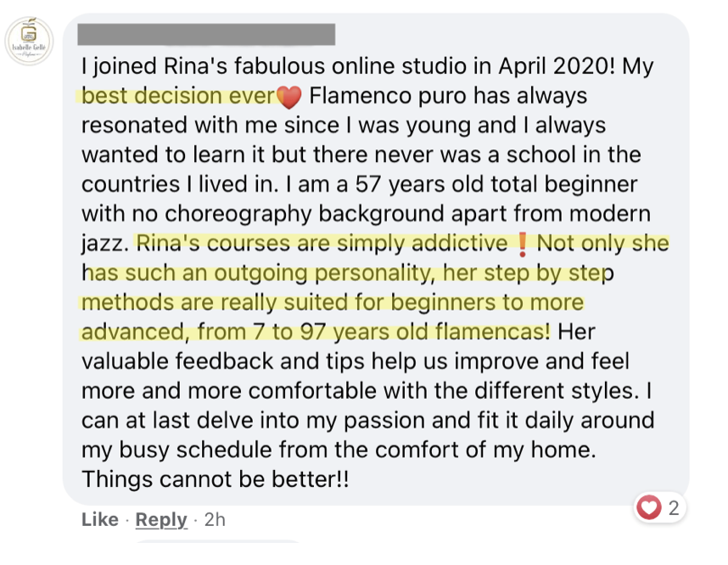The width and height of the screenshot is (728, 565).
Task: Click the red heart reaction icon
Action: pyautogui.click(x=648, y=507)
